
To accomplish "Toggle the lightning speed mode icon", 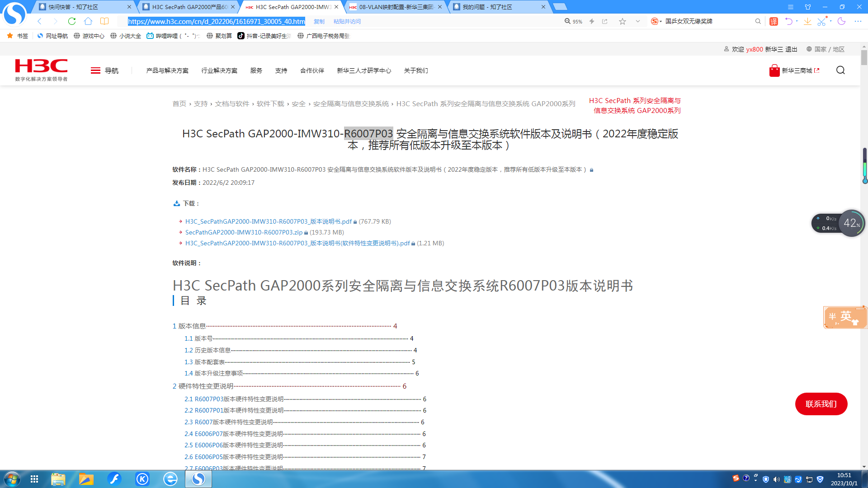I will click(x=592, y=21).
